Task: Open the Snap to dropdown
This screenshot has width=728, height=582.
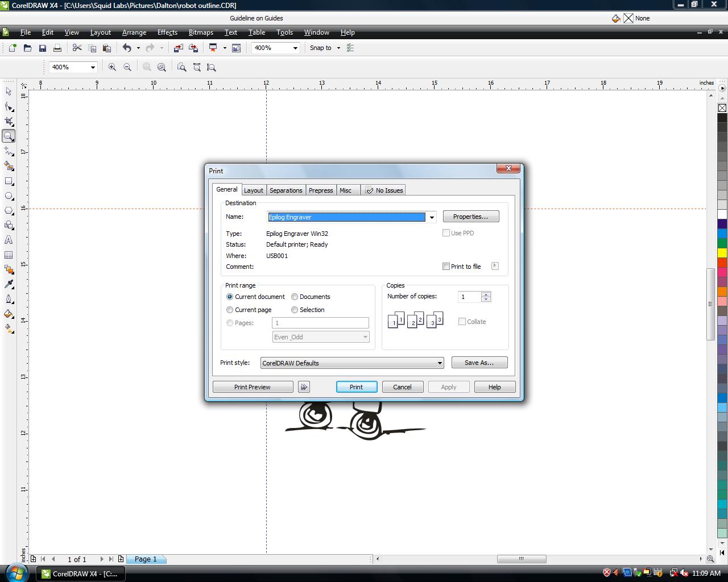Action: click(338, 48)
